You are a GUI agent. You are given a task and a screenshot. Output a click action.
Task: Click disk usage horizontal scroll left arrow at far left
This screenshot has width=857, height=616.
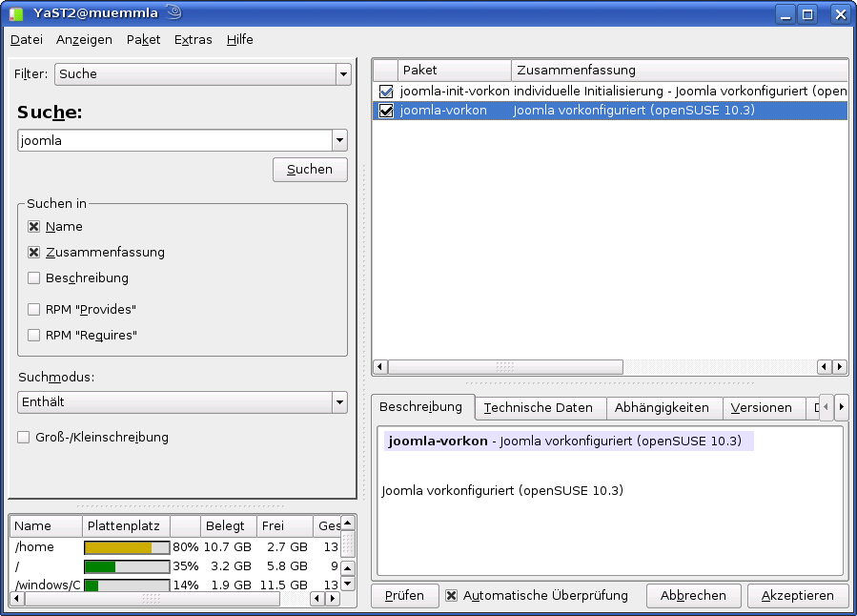17,599
